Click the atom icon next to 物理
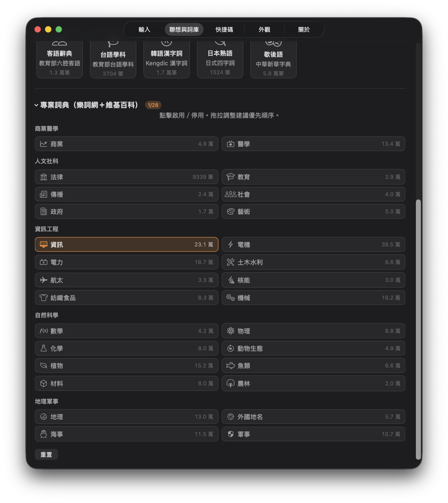The height and width of the screenshot is (503, 448). pos(231,331)
